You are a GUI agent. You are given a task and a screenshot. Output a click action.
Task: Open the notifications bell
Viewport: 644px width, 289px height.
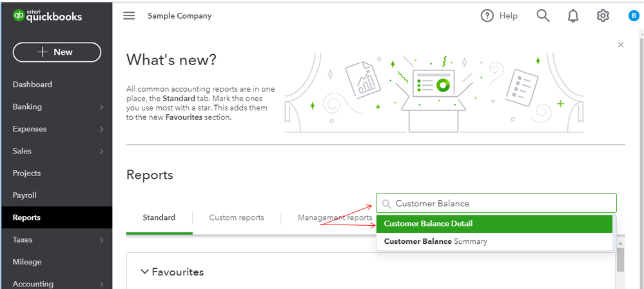(573, 16)
